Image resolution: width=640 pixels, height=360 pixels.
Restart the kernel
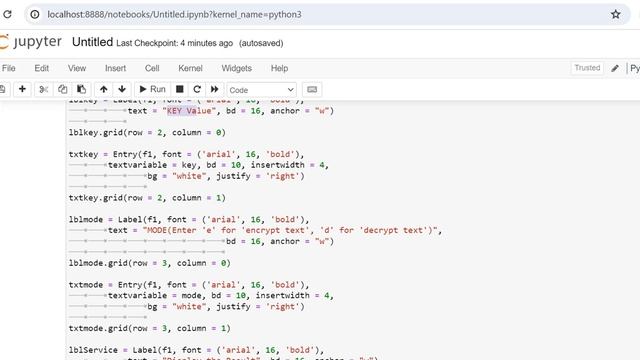(197, 89)
